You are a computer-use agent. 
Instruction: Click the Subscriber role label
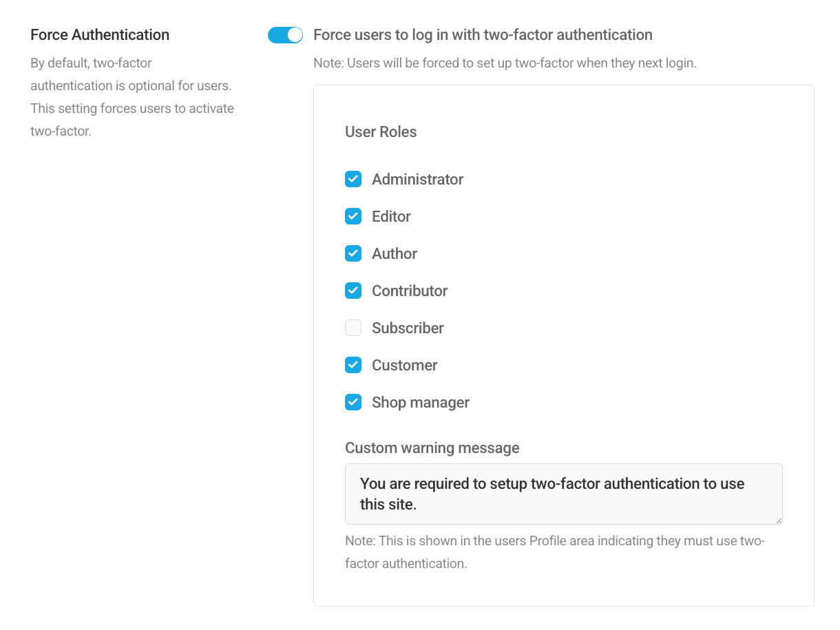click(x=408, y=328)
